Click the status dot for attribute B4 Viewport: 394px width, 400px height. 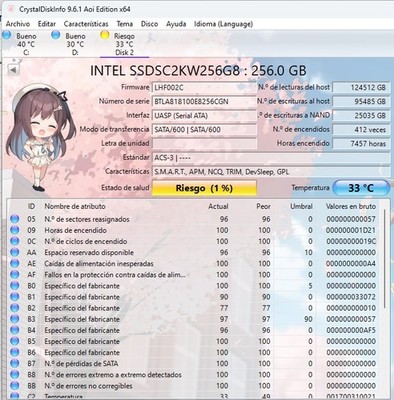coord(14,330)
